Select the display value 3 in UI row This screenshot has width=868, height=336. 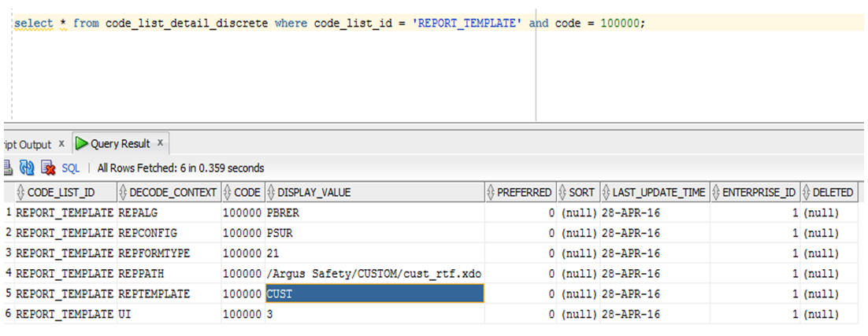375,314
